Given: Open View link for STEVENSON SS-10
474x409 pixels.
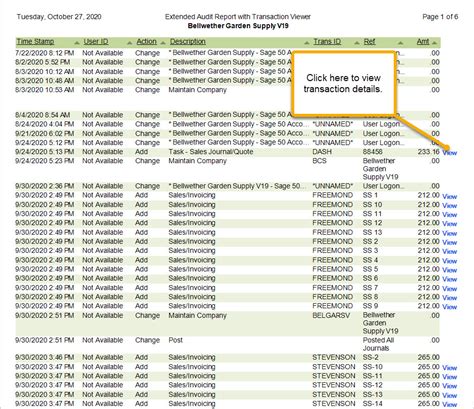Looking at the screenshot, I should click(449, 368).
